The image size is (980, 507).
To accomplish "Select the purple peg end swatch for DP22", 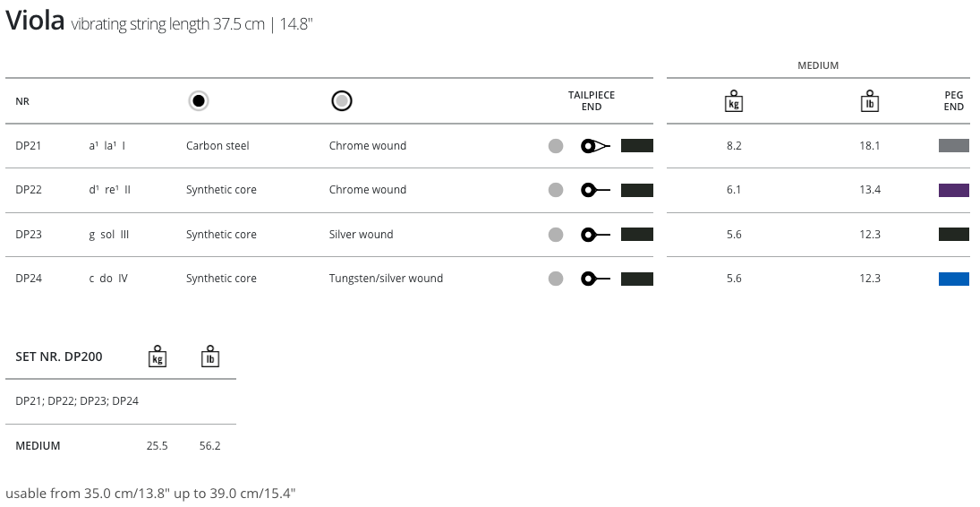I will (x=954, y=190).
